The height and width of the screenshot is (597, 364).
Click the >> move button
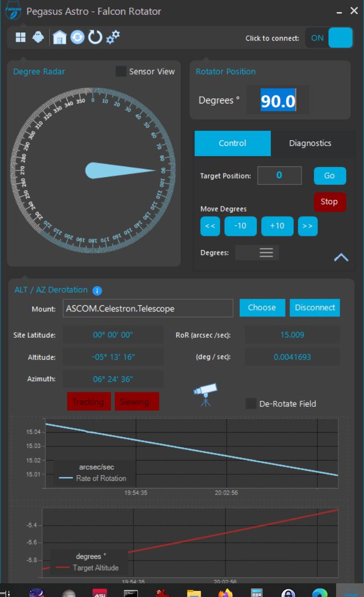click(308, 226)
